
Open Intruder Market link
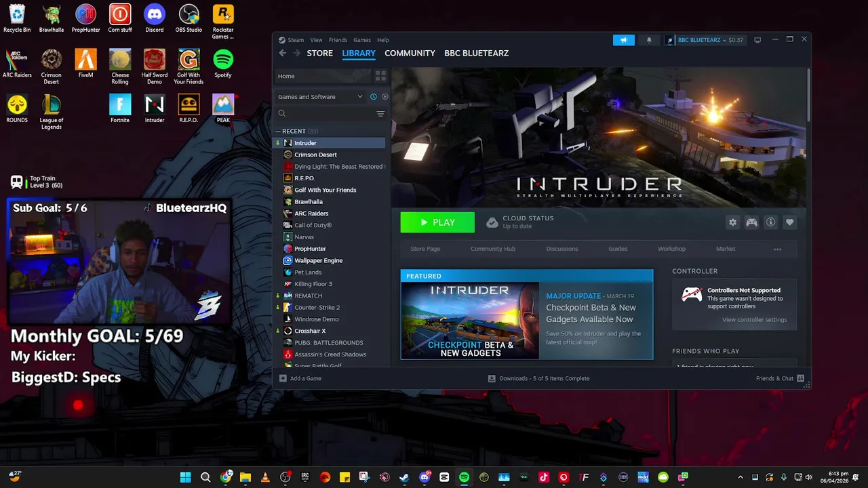(x=726, y=249)
